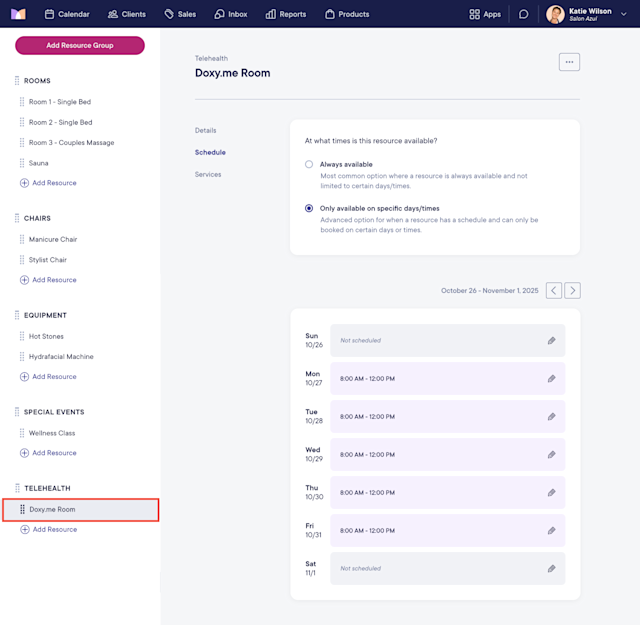
Task: Select the Hot Stones resource
Action: click(46, 336)
